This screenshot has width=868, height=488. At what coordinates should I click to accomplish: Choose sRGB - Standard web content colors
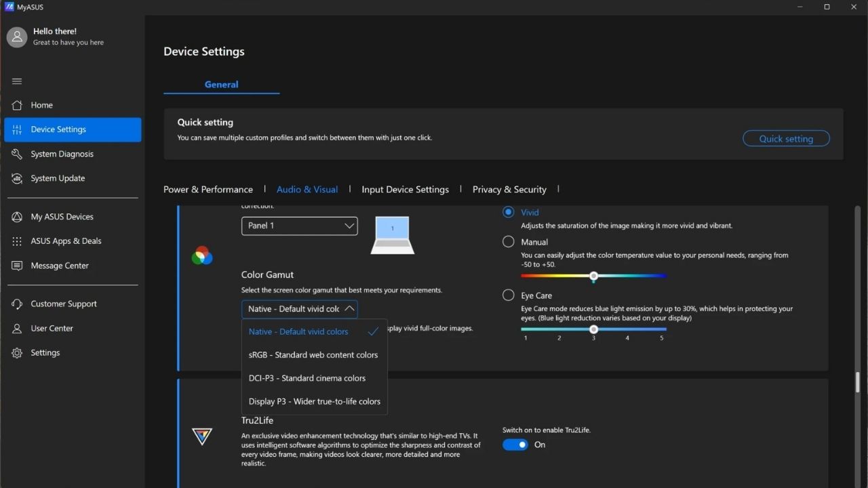313,355
